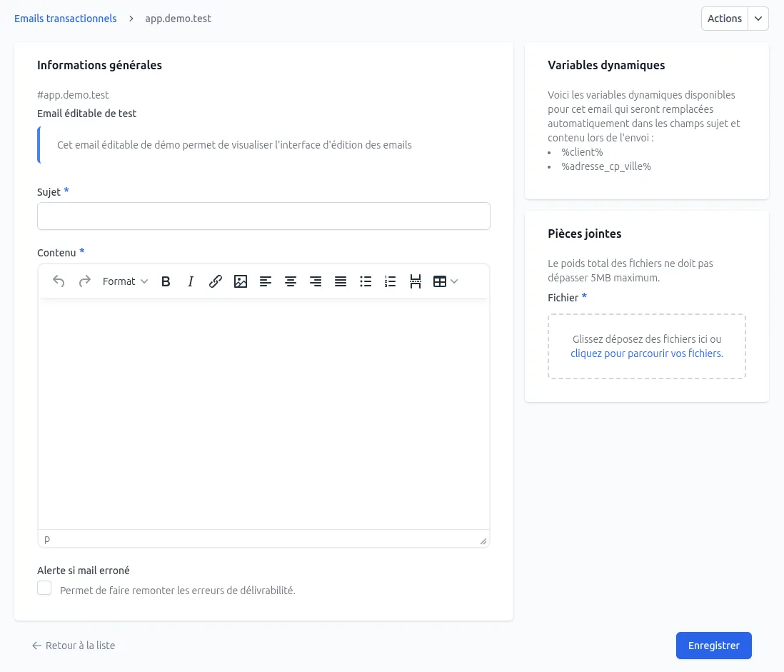
Task: Insert a numbered list
Action: point(390,281)
